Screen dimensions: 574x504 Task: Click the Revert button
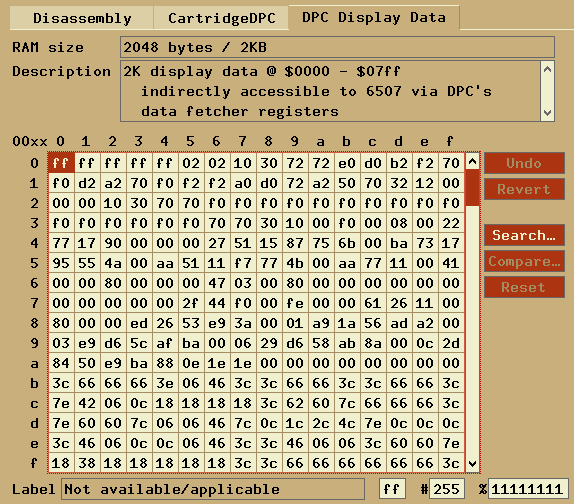[524, 189]
